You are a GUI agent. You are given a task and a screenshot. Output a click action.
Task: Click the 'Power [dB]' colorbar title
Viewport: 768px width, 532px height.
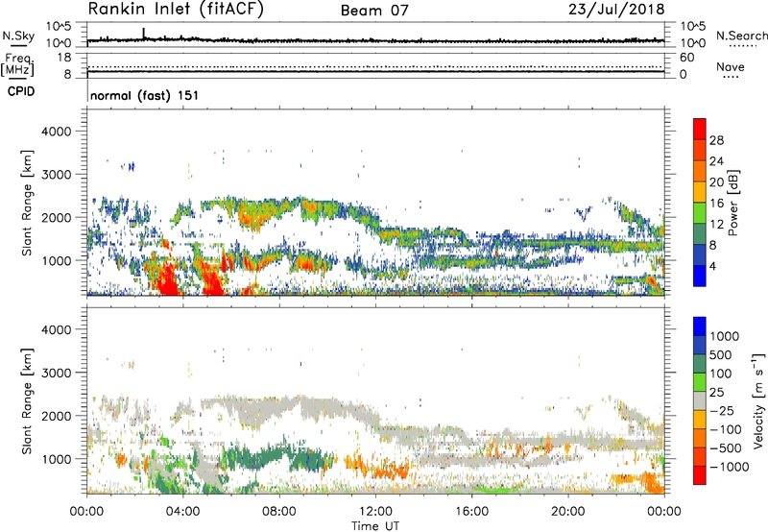tap(733, 203)
